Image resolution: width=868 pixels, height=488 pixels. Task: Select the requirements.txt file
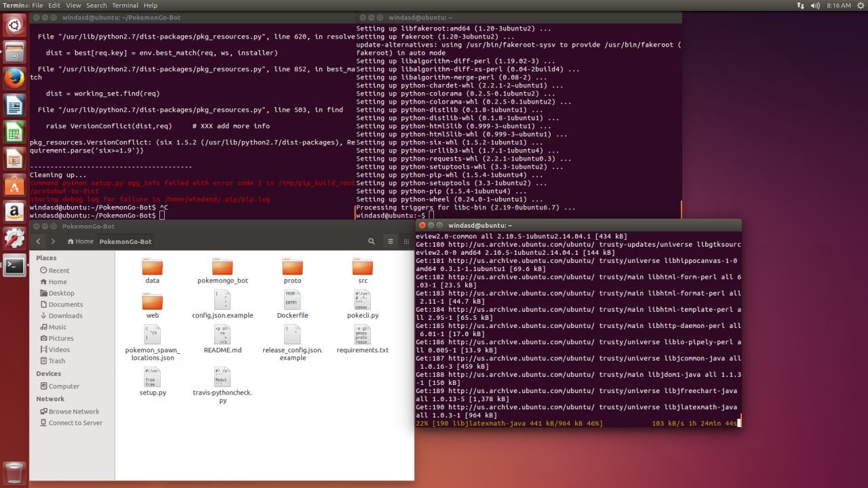tap(362, 340)
